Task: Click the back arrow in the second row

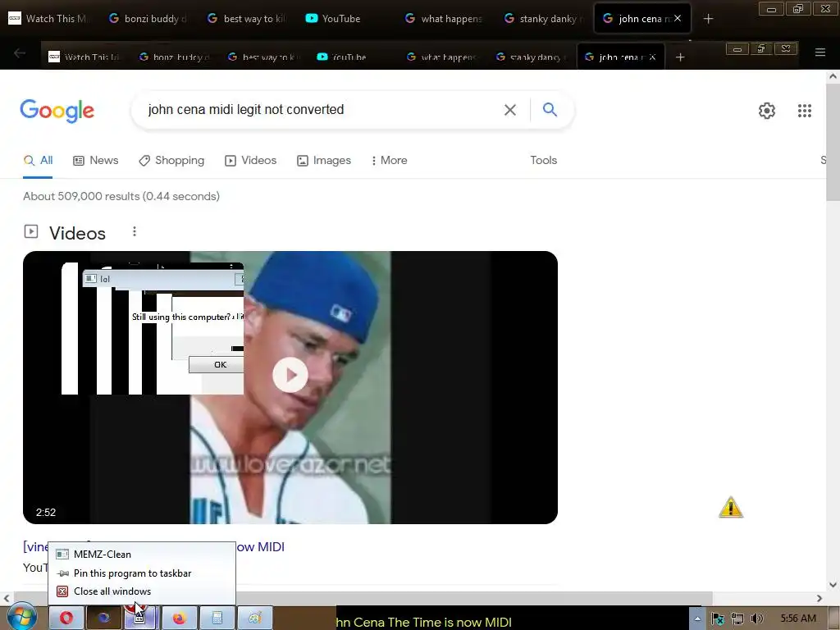Action: click(x=20, y=53)
